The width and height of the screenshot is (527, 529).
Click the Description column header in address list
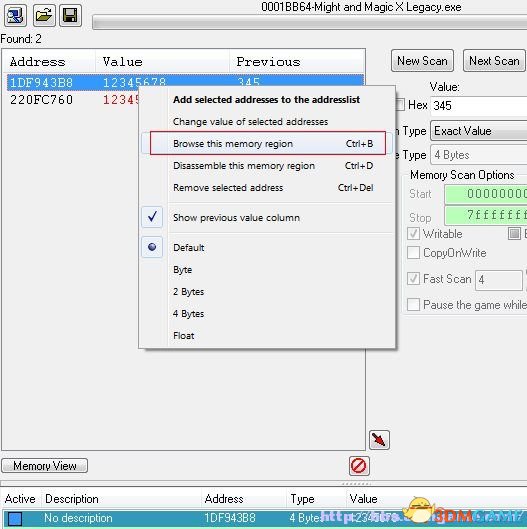click(x=121, y=499)
